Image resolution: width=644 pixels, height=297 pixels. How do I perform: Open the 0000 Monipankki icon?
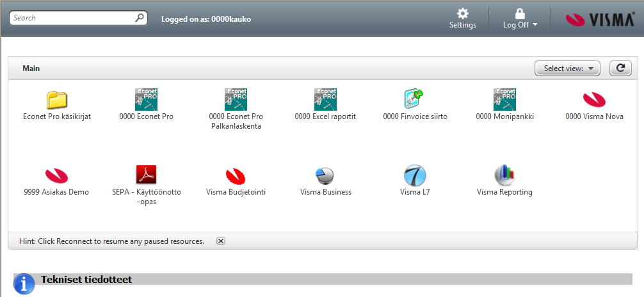click(x=505, y=99)
